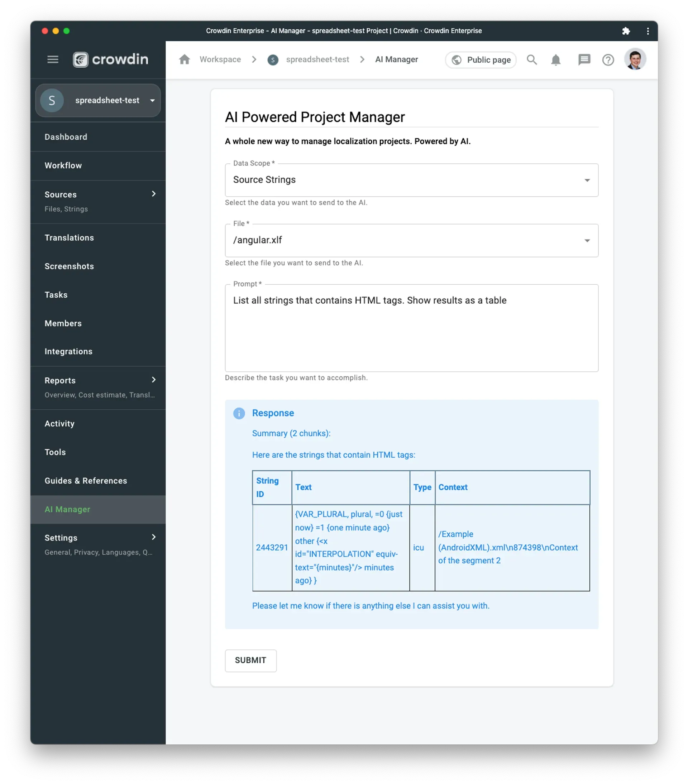Viewport: 688px width, 784px height.
Task: Go to Workspace via the home icon
Action: (184, 59)
